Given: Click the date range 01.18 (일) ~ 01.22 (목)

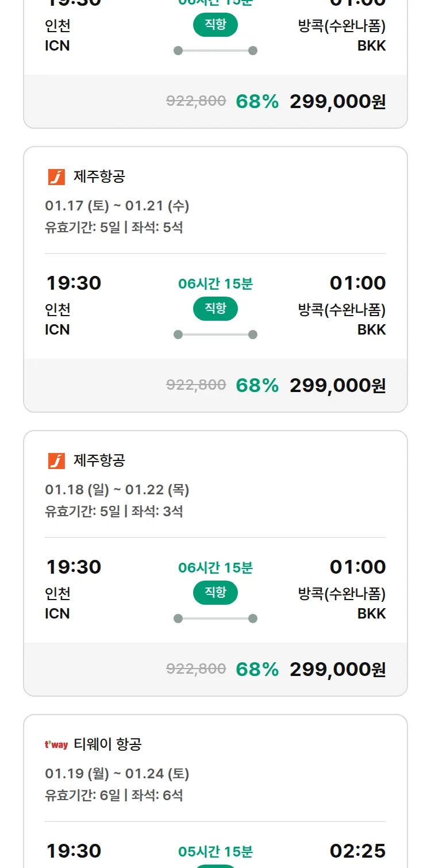Looking at the screenshot, I should (117, 490).
